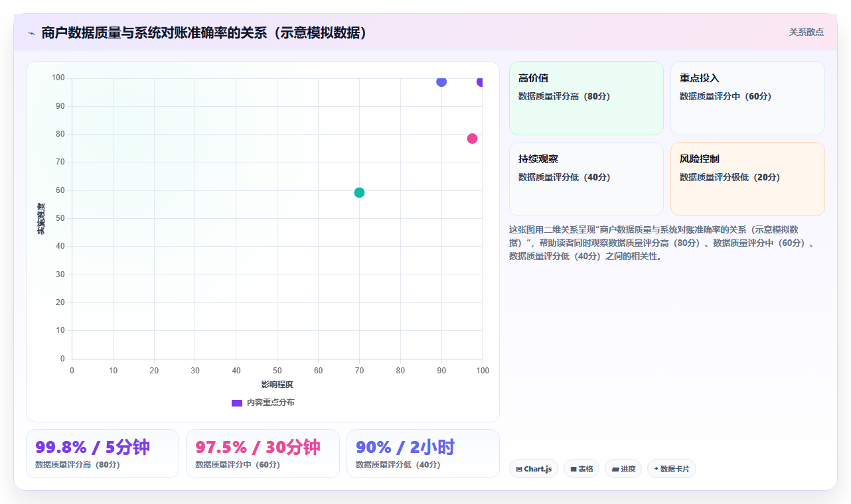
Task: Click the description paragraph starting 这张图用二维关系
Action: pos(664,243)
